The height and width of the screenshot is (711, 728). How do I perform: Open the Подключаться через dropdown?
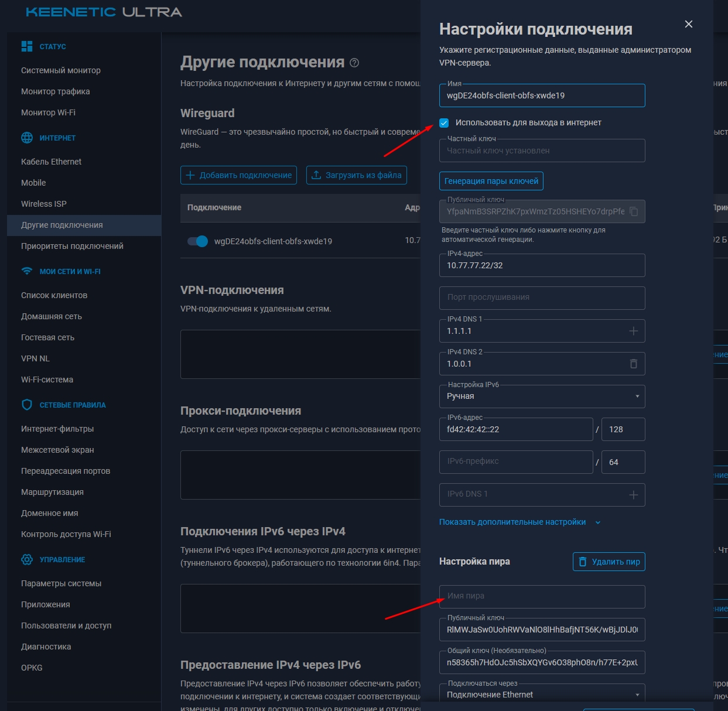click(638, 694)
